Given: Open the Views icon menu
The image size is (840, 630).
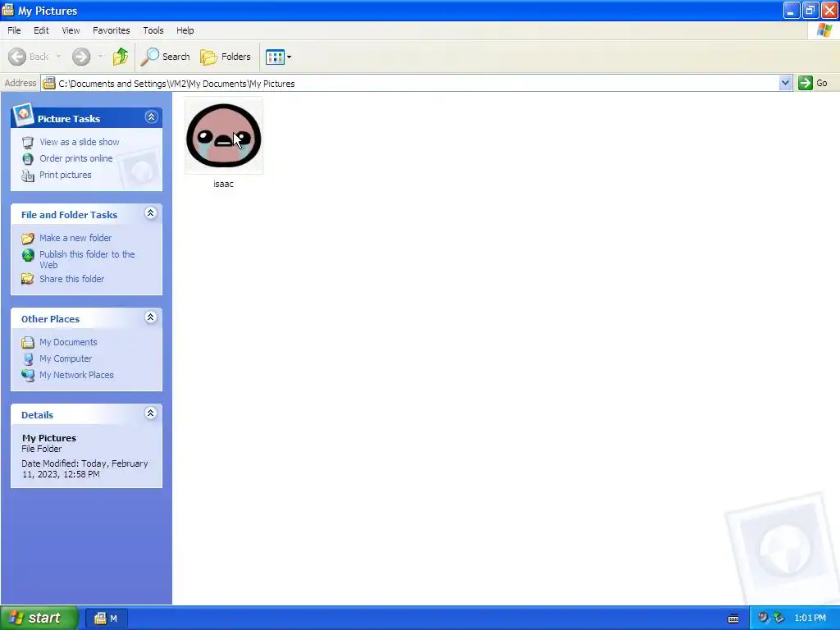Looking at the screenshot, I should tap(279, 57).
